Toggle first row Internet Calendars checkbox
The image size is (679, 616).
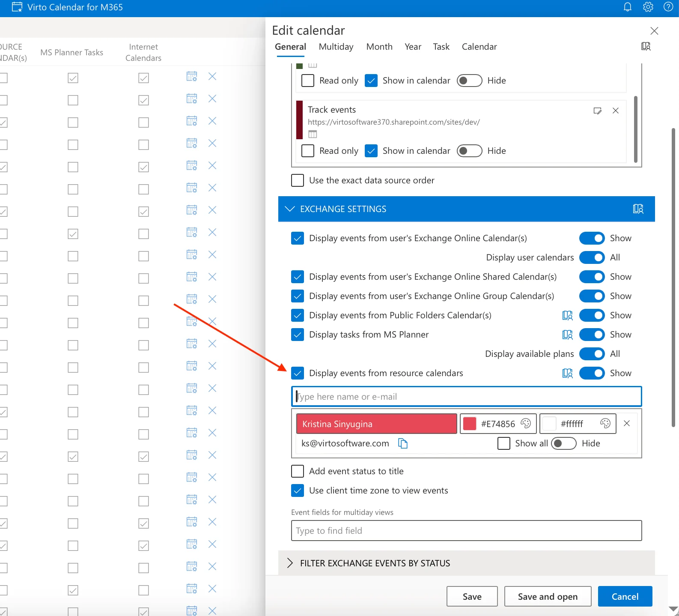(x=144, y=78)
